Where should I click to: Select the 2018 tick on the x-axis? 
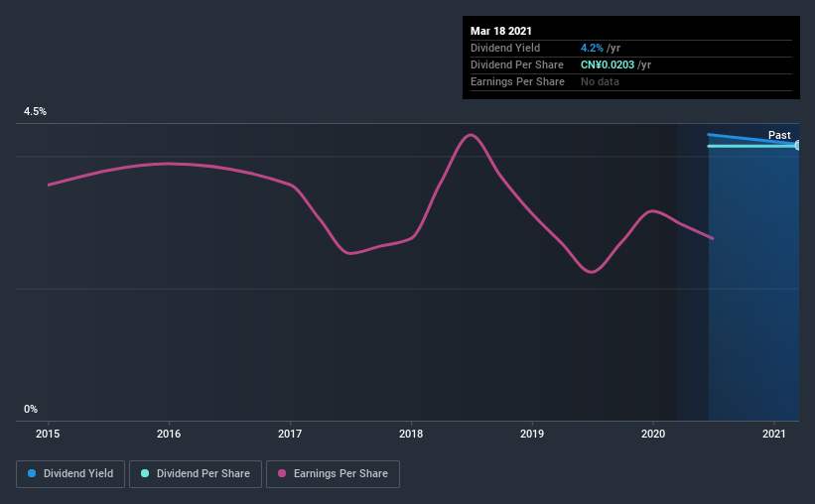(411, 434)
